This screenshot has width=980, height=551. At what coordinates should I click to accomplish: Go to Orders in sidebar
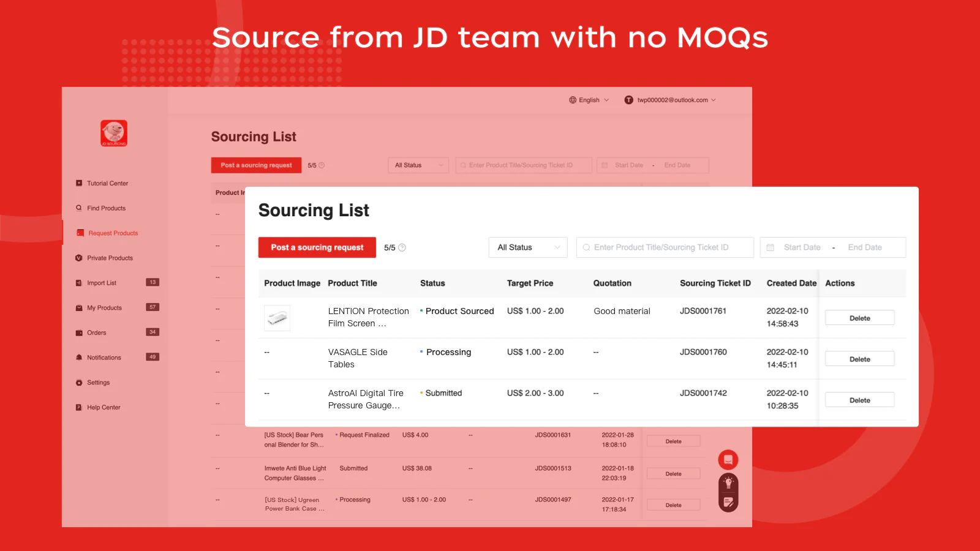96,333
